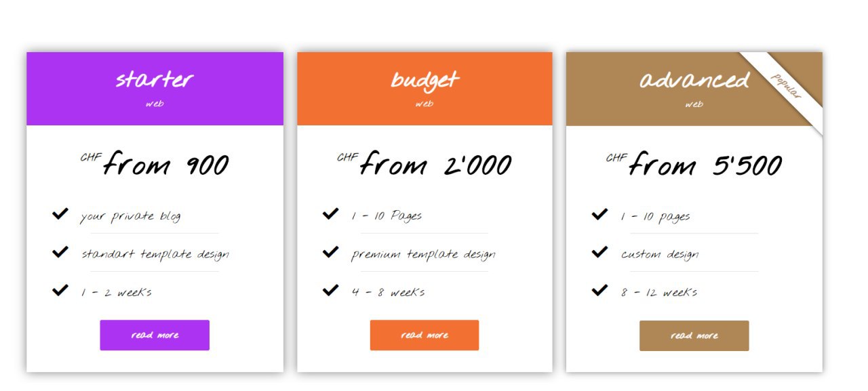Click checkmark next to '4 - 8 weeks'

[x=330, y=290]
